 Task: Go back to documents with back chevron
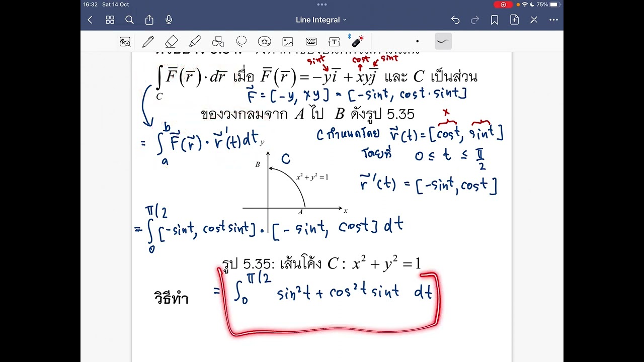click(90, 20)
